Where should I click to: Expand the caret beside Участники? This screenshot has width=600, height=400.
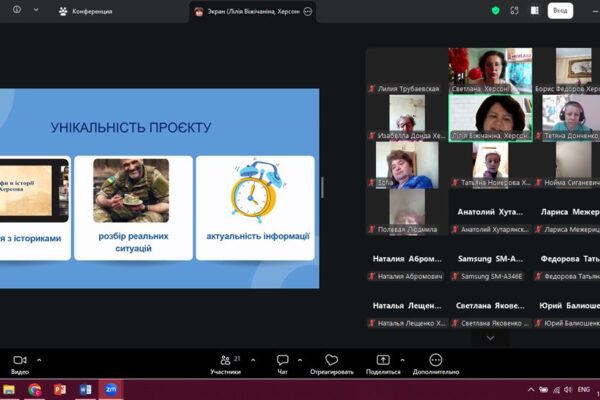click(x=252, y=359)
